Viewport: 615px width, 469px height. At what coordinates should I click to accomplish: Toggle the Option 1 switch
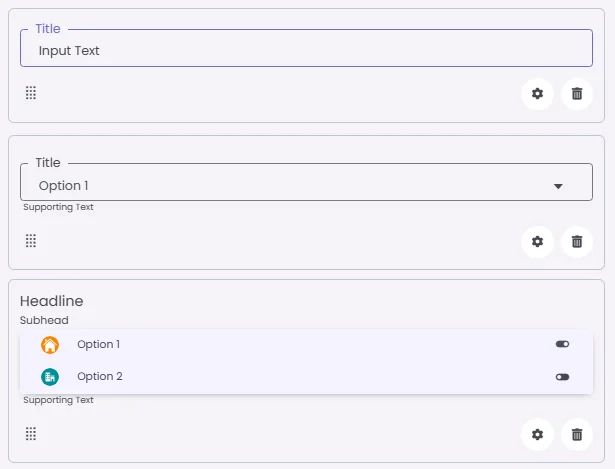[562, 345]
